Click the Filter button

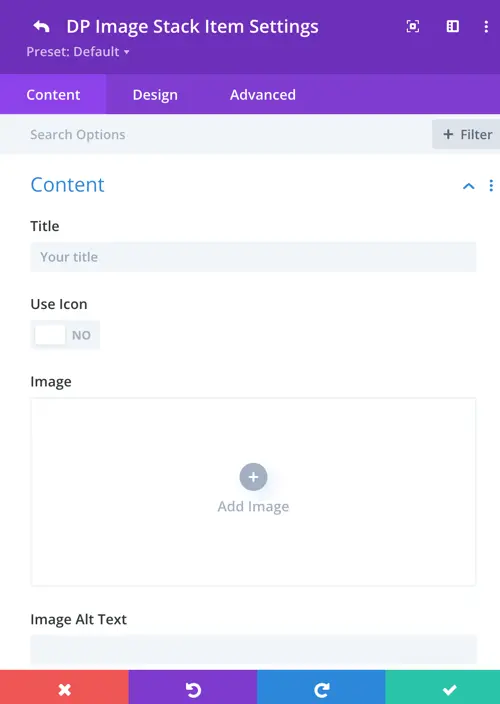coord(466,134)
